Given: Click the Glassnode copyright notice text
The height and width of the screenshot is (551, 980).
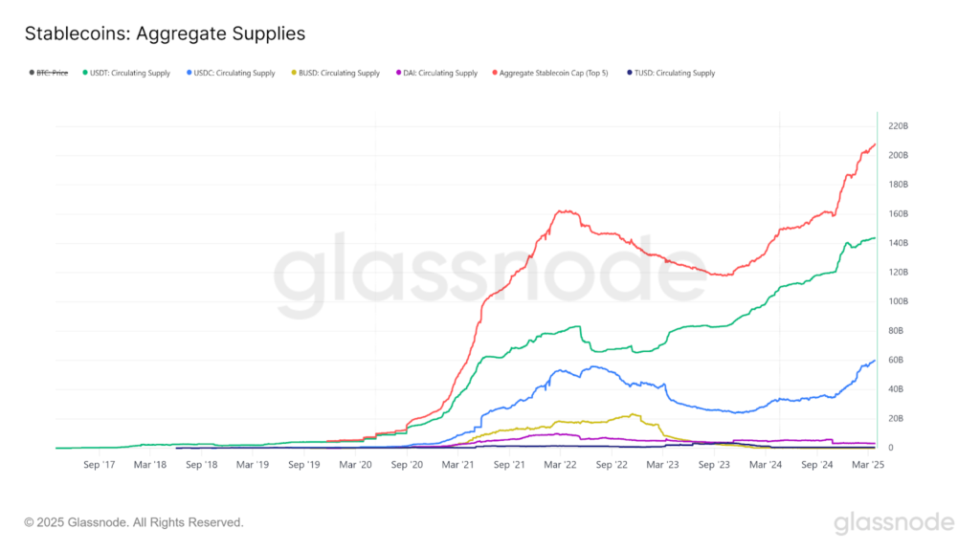Looking at the screenshot, I should pos(134,522).
